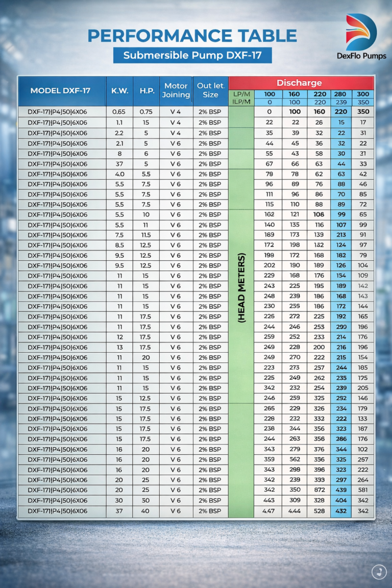Click the 0.65 K.W. value cell
This screenshot has height=588, width=392.
click(x=119, y=111)
